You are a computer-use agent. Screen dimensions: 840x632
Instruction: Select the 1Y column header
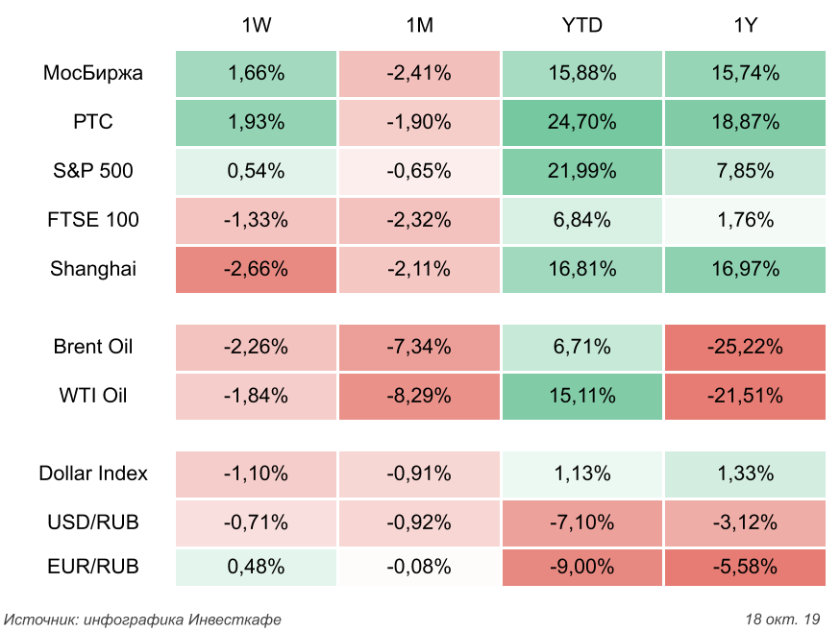coord(745,26)
